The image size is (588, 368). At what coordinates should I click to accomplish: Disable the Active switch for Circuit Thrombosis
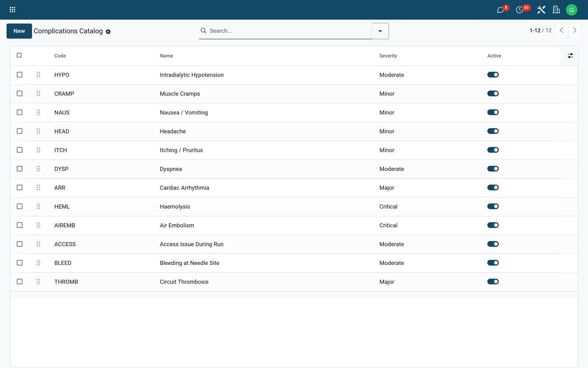tap(493, 282)
